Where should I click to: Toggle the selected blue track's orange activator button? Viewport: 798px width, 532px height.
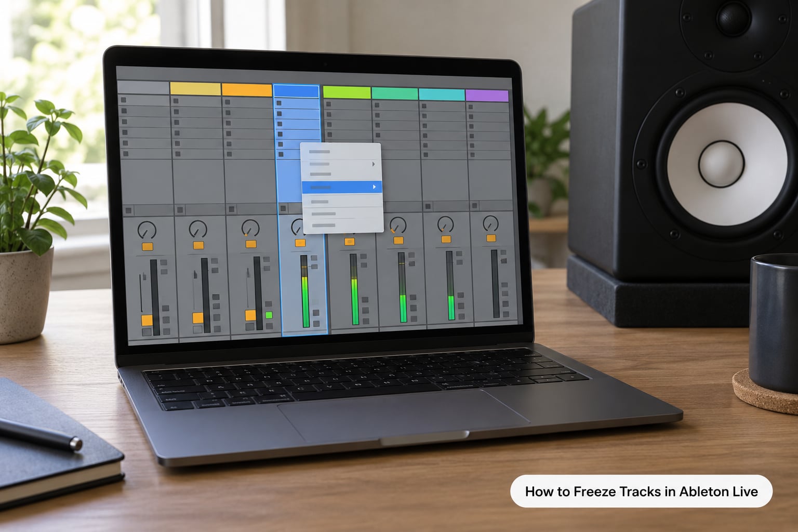(x=300, y=243)
